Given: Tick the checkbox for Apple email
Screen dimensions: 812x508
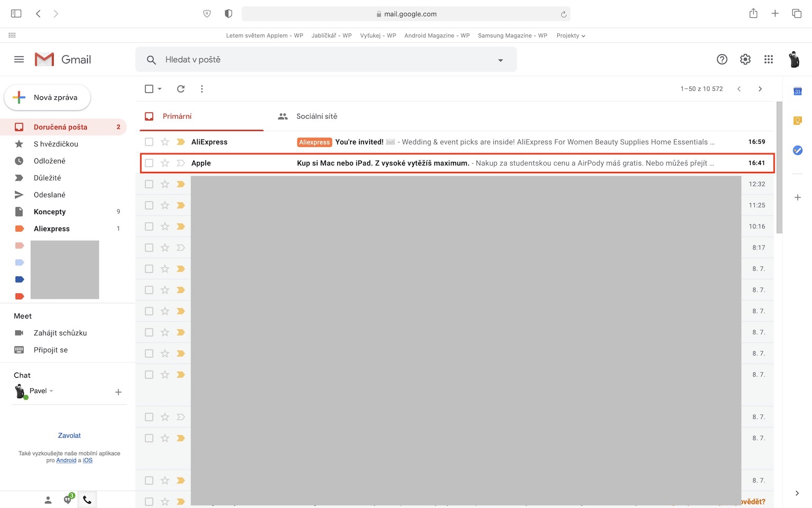Looking at the screenshot, I should 149,163.
